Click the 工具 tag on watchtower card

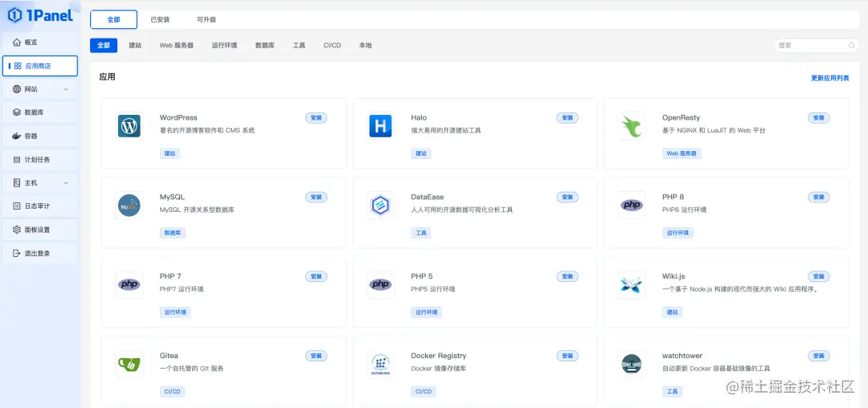click(x=673, y=391)
